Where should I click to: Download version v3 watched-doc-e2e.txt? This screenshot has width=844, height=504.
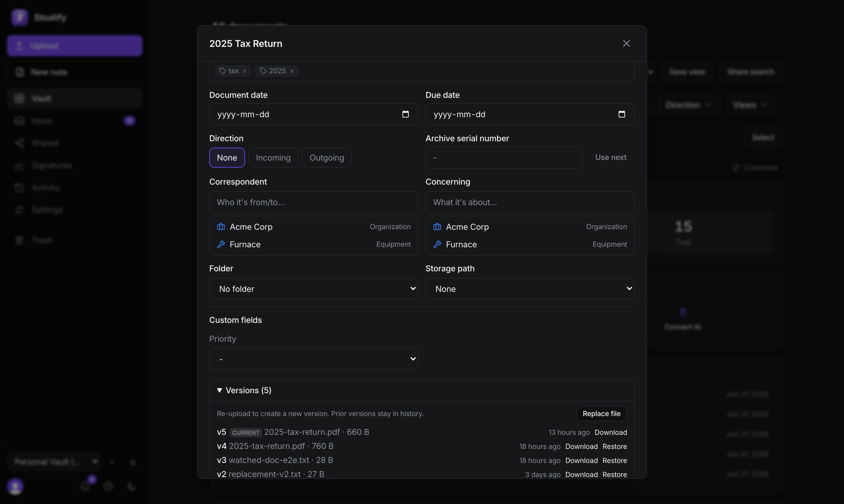(x=581, y=461)
